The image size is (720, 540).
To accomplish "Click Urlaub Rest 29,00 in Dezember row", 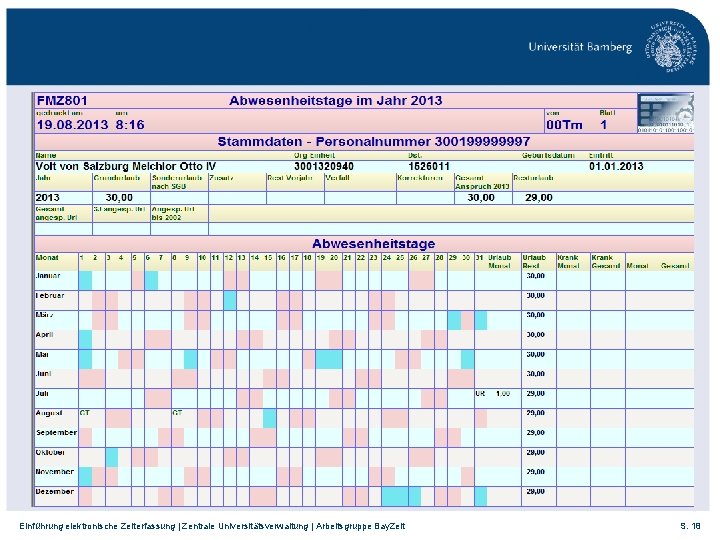I will 535,491.
